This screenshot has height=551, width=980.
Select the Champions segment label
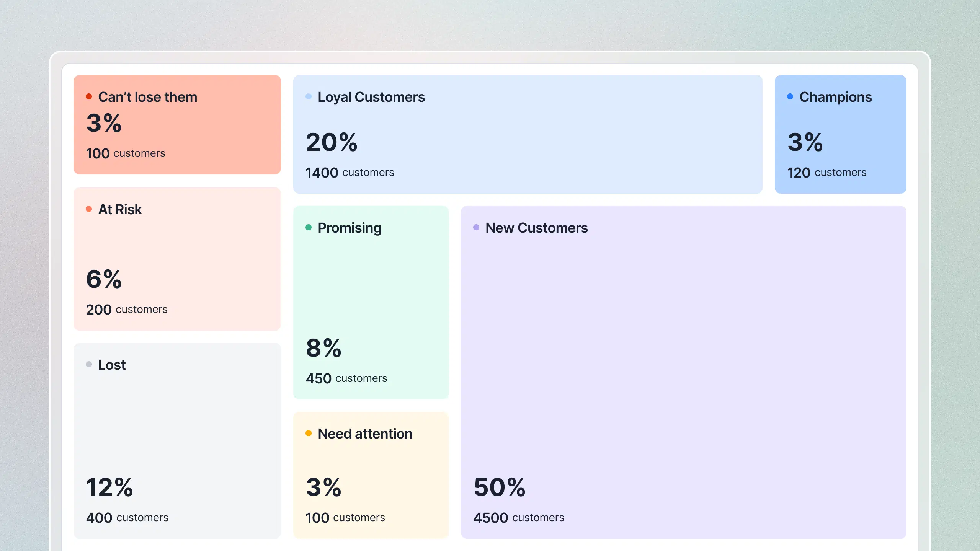click(835, 97)
